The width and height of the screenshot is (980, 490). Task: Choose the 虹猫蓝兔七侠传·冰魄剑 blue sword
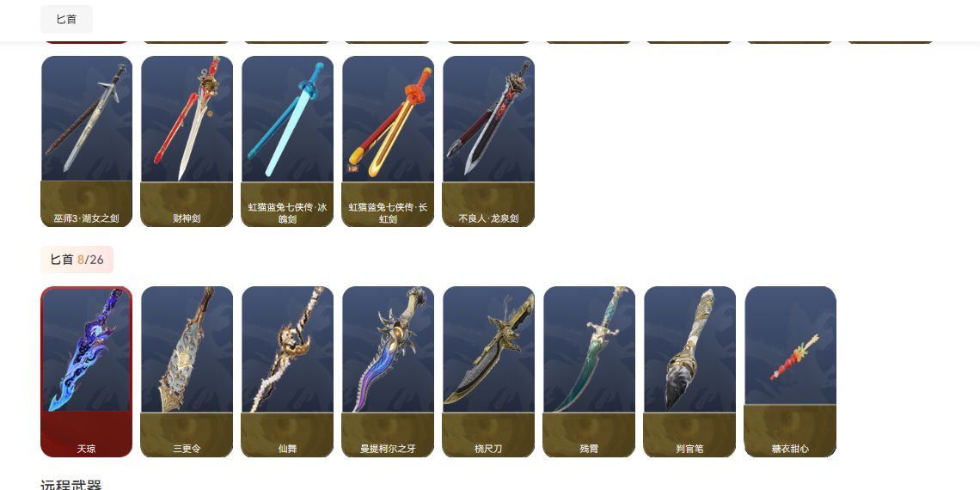[x=287, y=141]
